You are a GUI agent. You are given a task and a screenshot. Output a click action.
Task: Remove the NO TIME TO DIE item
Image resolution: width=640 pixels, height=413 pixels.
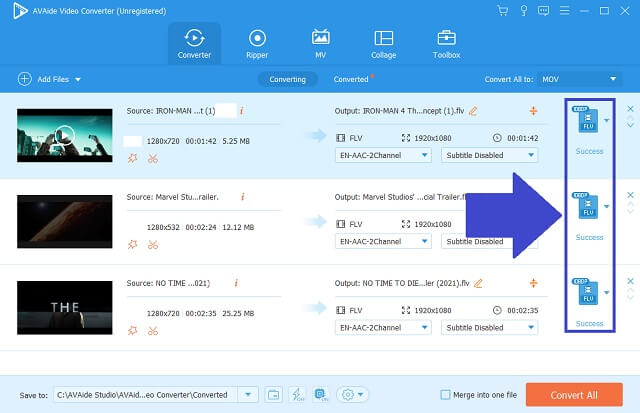click(630, 281)
